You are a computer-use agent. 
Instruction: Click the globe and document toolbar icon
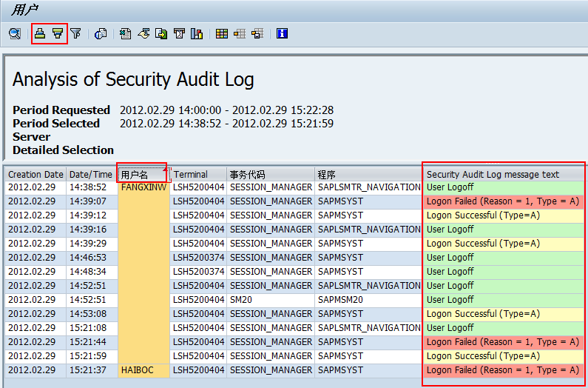pos(101,33)
